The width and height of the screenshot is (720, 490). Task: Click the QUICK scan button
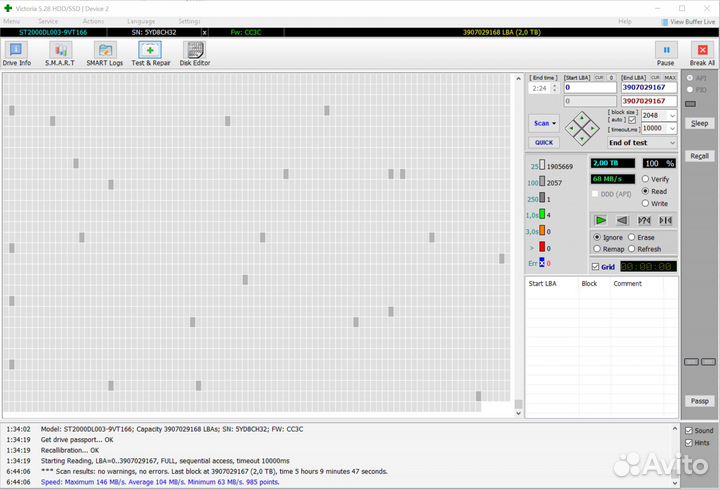pyautogui.click(x=544, y=143)
